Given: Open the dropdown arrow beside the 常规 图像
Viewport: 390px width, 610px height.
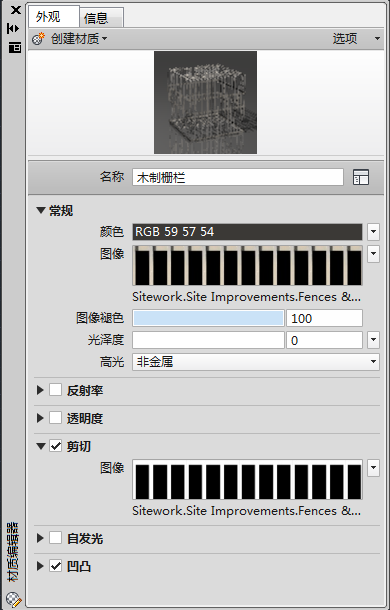Looking at the screenshot, I should [x=373, y=254].
